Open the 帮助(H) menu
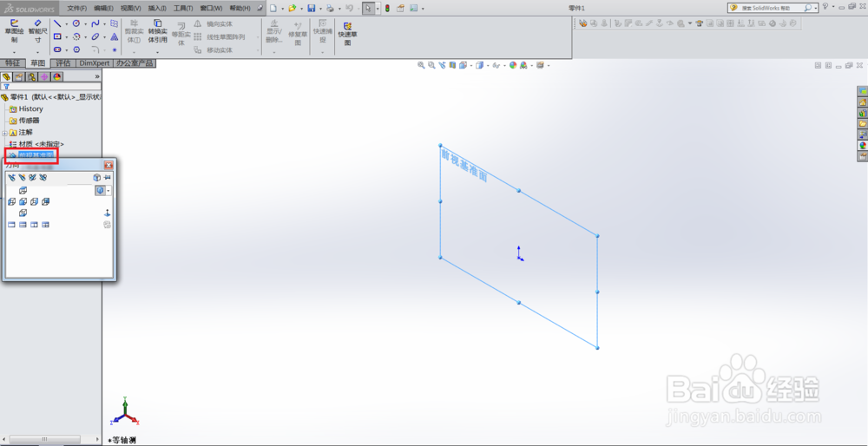 240,9
